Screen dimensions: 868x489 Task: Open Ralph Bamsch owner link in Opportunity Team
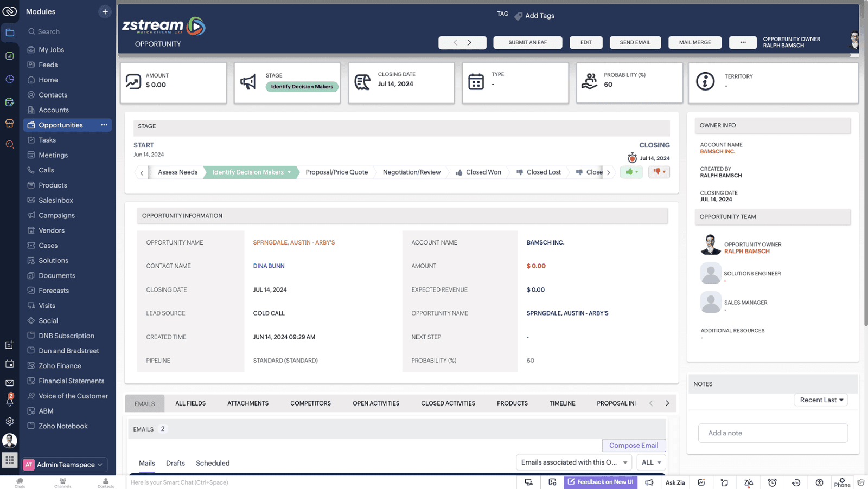[746, 252]
